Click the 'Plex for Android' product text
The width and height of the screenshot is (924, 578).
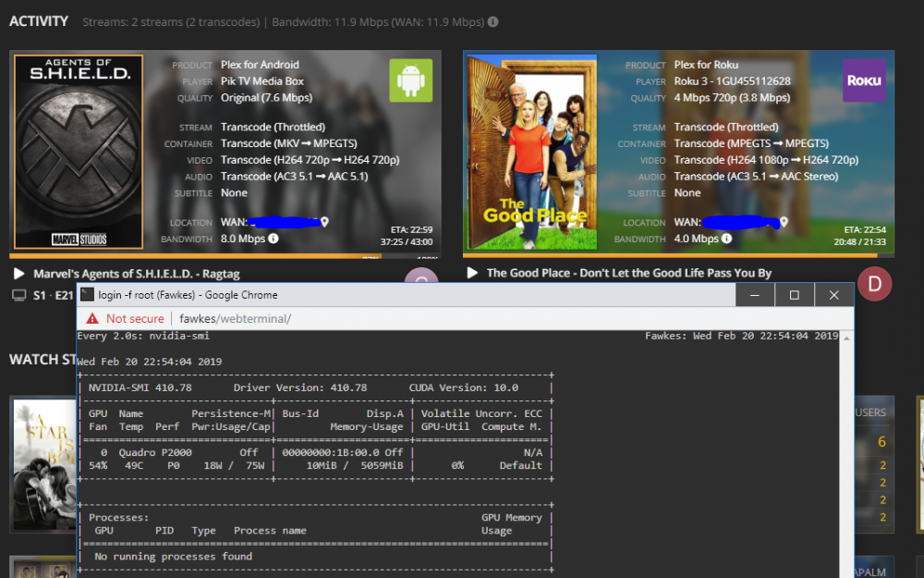point(260,65)
